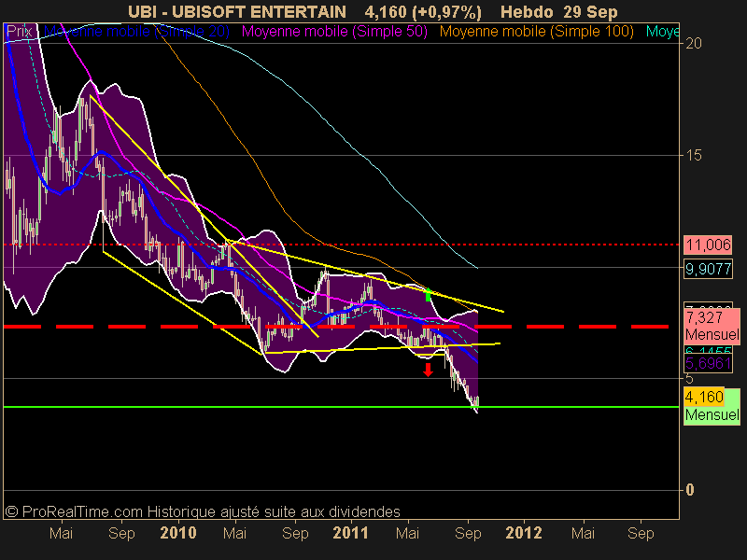Click the '20' price axis value

[693, 43]
